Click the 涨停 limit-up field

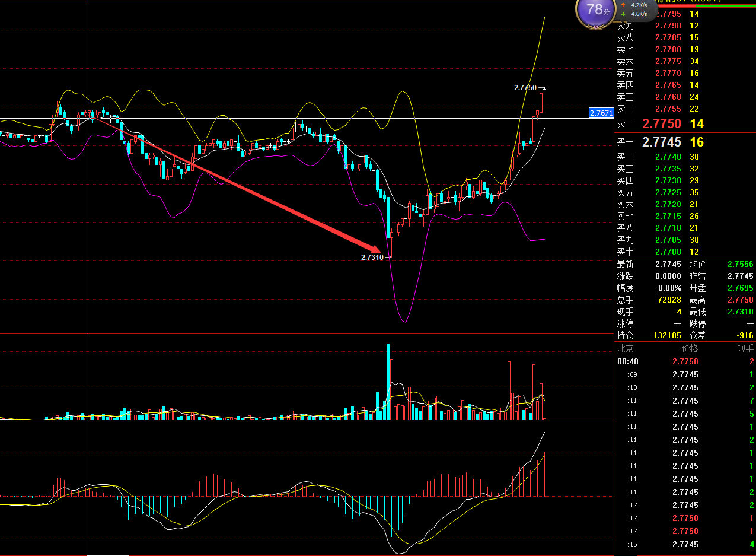point(649,323)
